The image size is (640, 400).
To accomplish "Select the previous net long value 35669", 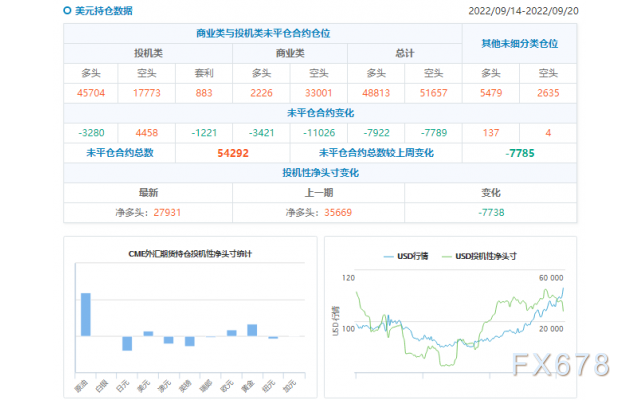I will (338, 213).
